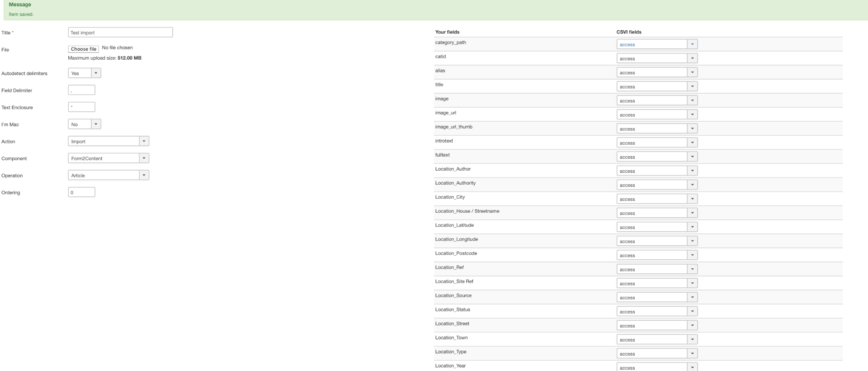Open CSVI field dropdown for category_path
868x371 pixels.
tap(657, 44)
